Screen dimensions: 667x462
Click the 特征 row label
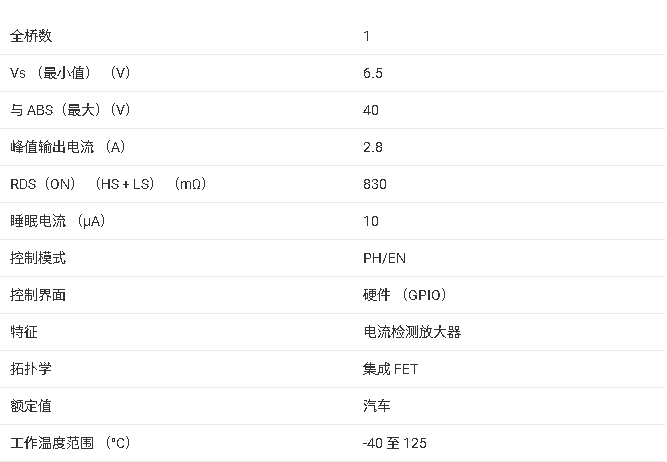point(24,332)
